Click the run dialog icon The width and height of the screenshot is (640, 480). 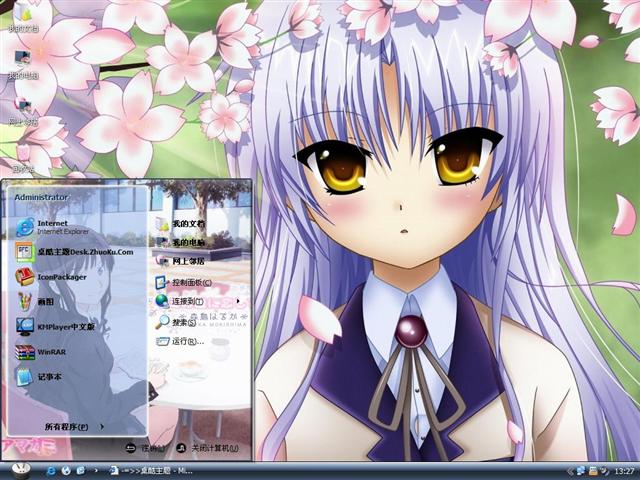162,341
